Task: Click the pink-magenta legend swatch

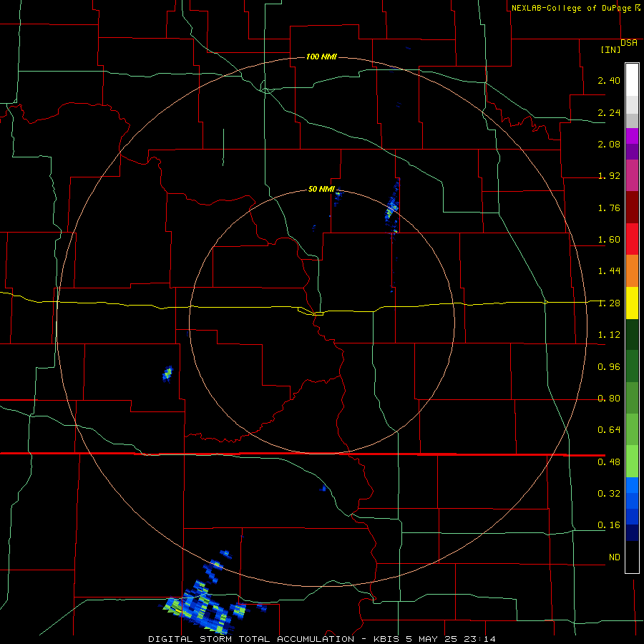Action: tap(632, 175)
